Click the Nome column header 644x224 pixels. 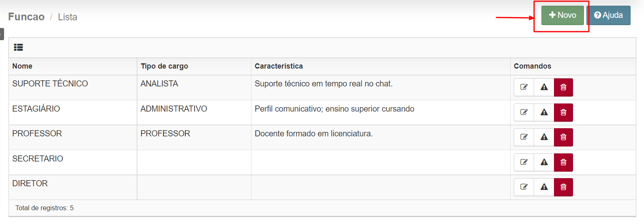coord(22,66)
